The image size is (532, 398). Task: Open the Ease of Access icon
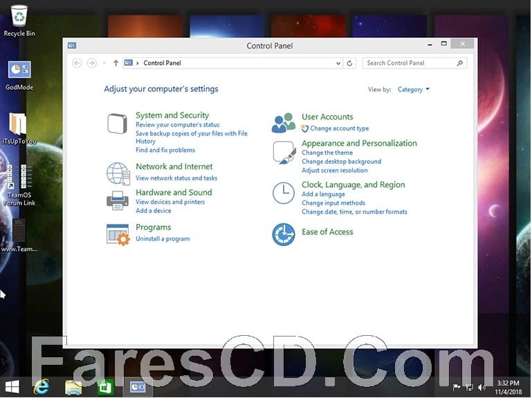click(x=284, y=234)
